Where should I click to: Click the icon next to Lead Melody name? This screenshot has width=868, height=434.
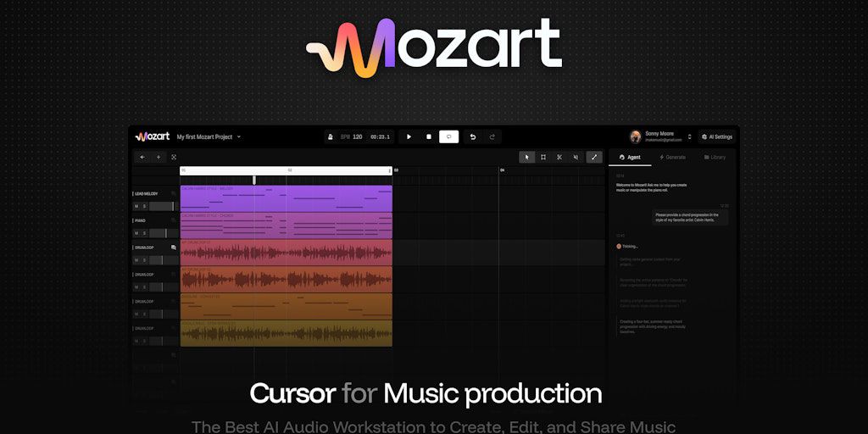click(173, 194)
